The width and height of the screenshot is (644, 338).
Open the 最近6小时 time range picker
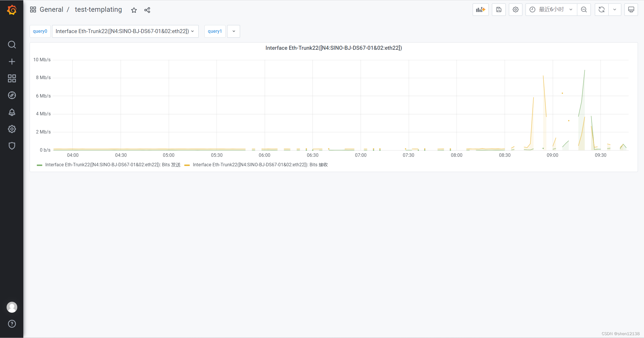(550, 9)
